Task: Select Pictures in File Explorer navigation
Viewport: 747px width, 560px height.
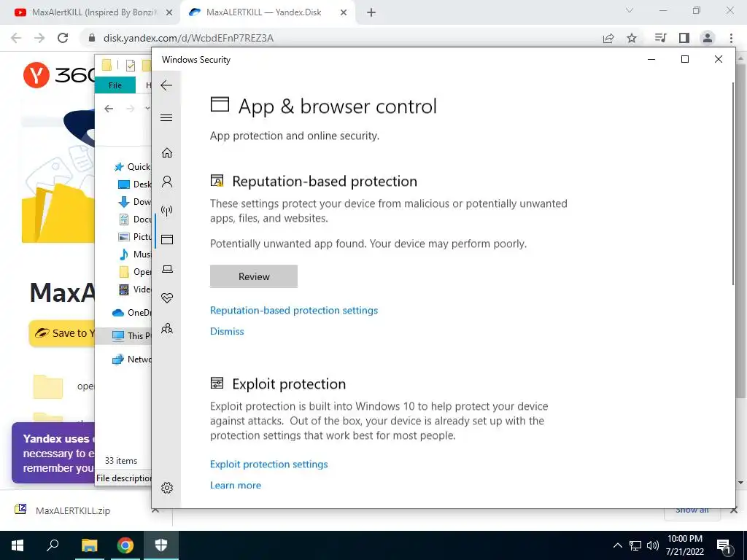Action: point(134,237)
